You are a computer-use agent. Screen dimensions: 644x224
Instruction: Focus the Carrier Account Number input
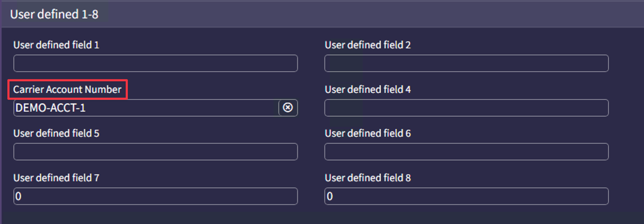coord(139,108)
